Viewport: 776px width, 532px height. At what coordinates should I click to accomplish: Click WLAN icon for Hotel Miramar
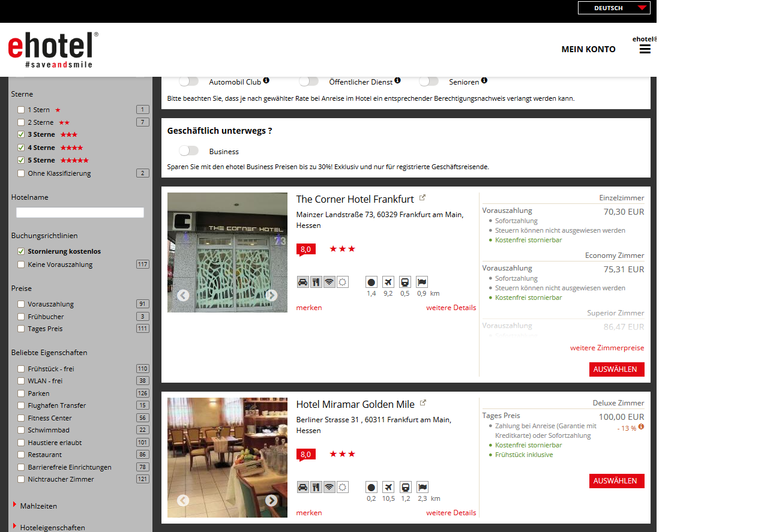[x=329, y=487]
